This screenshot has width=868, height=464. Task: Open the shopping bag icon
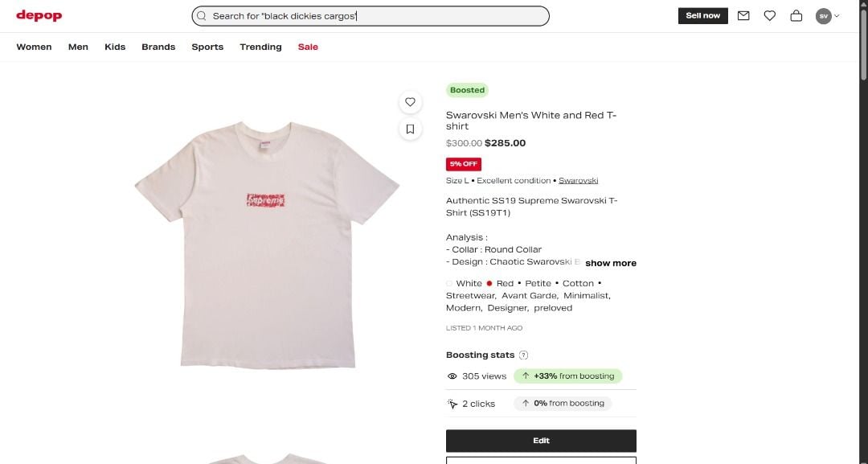pyautogui.click(x=796, y=15)
